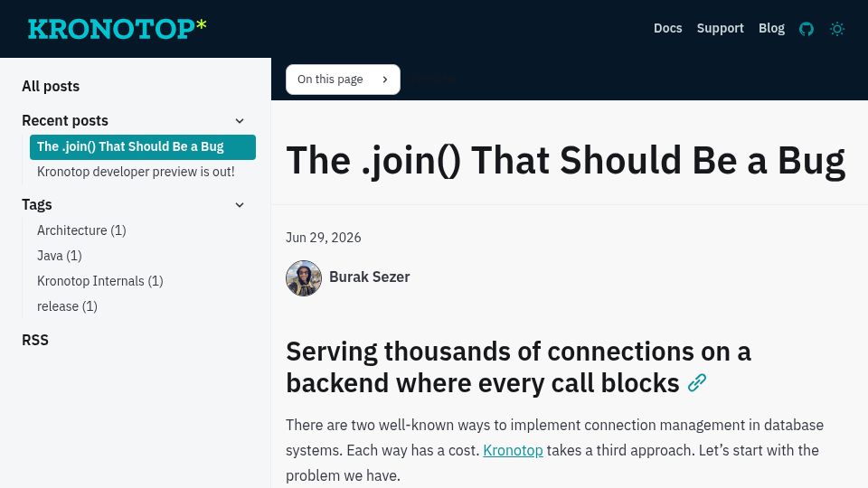Open the Blog menu item
This screenshot has width=868, height=488.
tap(771, 28)
